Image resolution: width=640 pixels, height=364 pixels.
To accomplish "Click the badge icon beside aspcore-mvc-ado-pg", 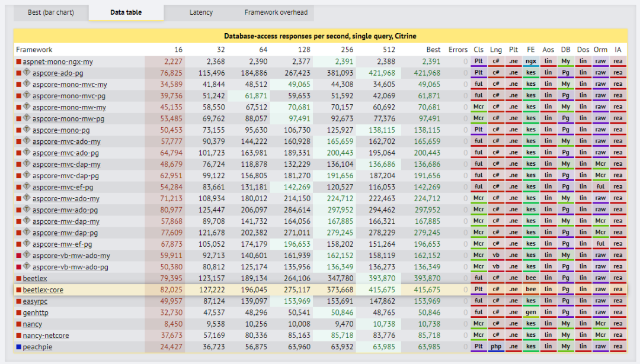I will (27, 153).
